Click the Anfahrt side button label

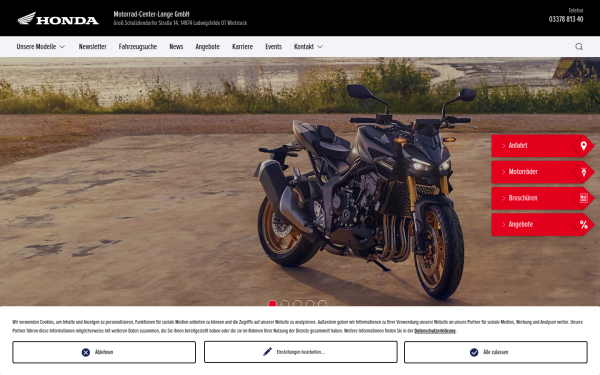[518, 146]
